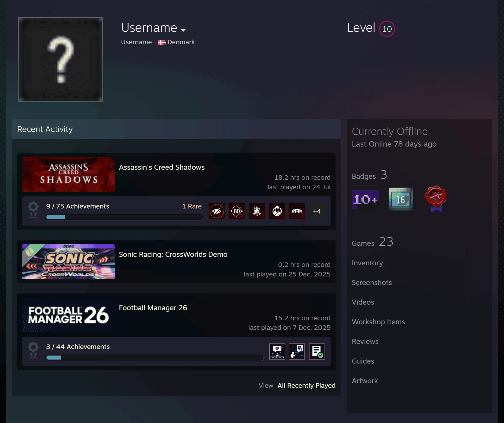Open the Guides section
This screenshot has width=504, height=423.
pyautogui.click(x=363, y=361)
